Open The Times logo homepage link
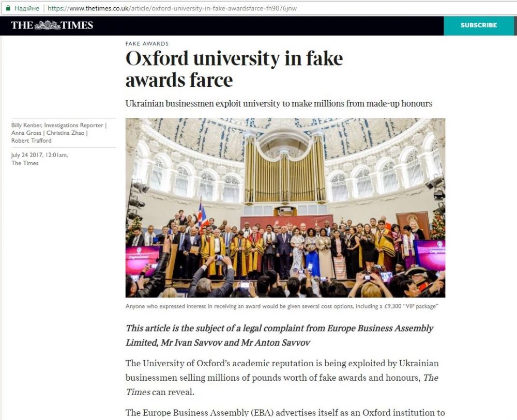Viewport: 517px width, 420px height. 52,25
